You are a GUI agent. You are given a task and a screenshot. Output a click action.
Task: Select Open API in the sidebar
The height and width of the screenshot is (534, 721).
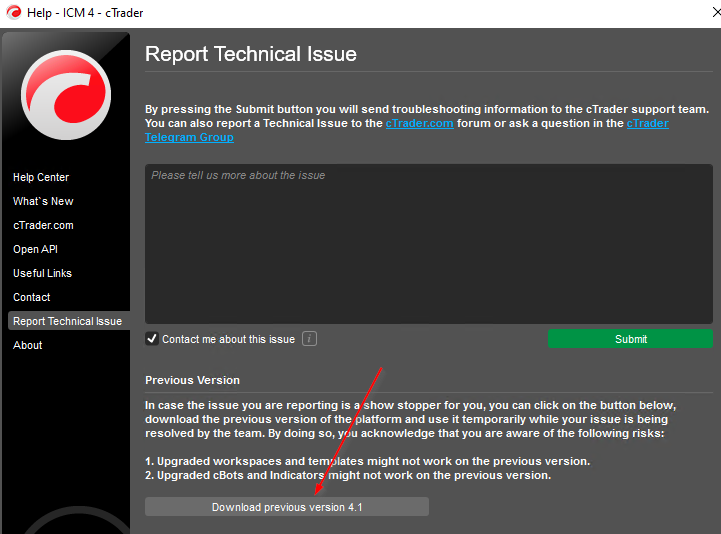click(x=35, y=249)
